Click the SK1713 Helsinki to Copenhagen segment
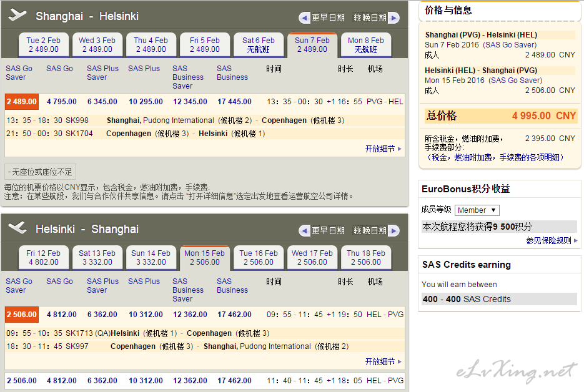The width and height of the screenshot is (584, 392). (x=205, y=333)
